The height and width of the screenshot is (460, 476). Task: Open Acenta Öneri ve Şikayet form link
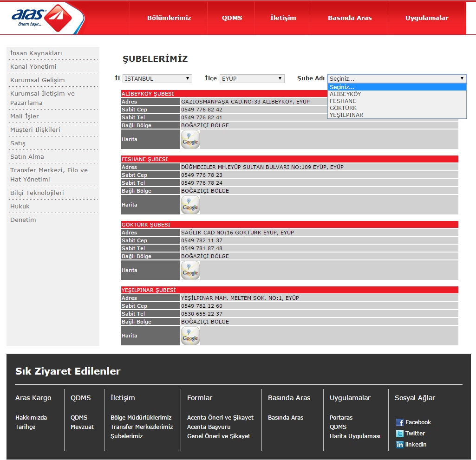pyautogui.click(x=220, y=417)
